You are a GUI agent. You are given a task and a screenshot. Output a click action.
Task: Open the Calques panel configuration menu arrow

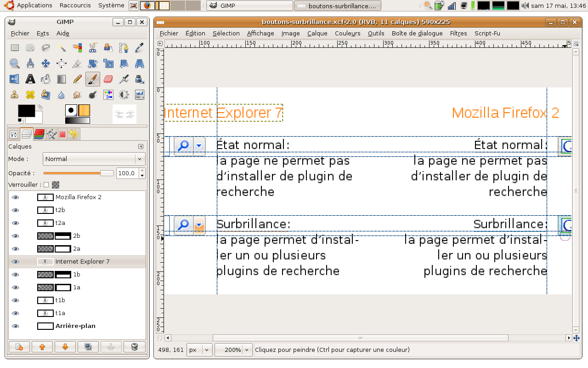[x=141, y=146]
